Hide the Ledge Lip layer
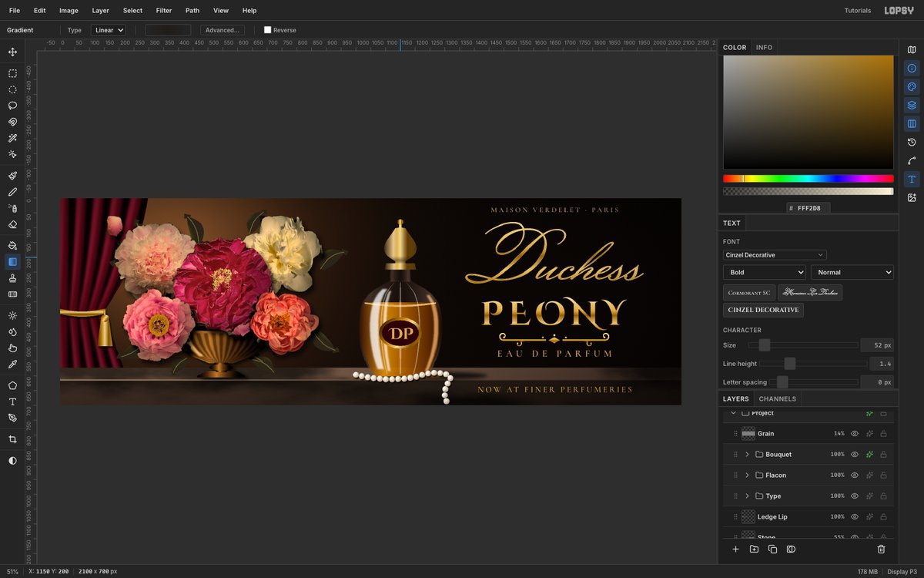 855,517
